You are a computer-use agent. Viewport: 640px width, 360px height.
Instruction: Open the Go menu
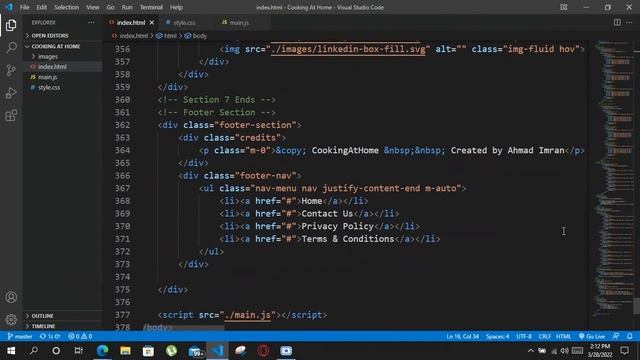[111, 7]
